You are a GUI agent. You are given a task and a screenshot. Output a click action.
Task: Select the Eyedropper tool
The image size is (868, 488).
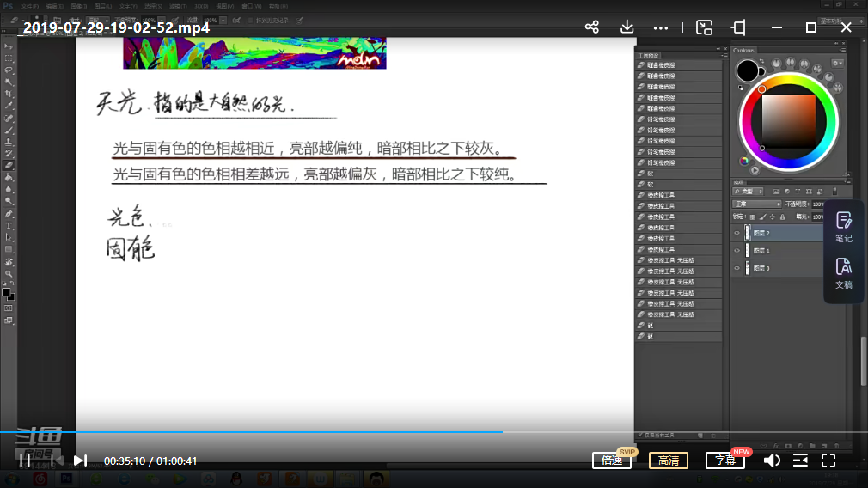pyautogui.click(x=9, y=106)
